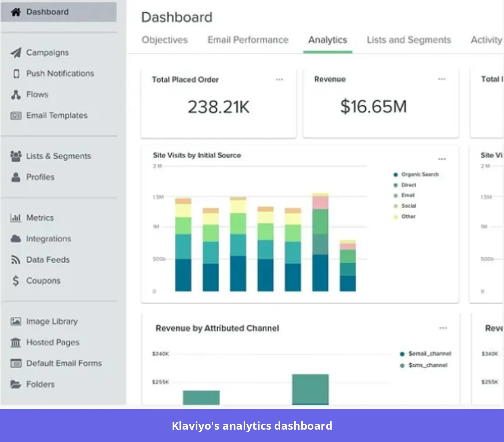This screenshot has height=442, width=504.
Task: Click the Dashboard home icon
Action: click(x=16, y=12)
